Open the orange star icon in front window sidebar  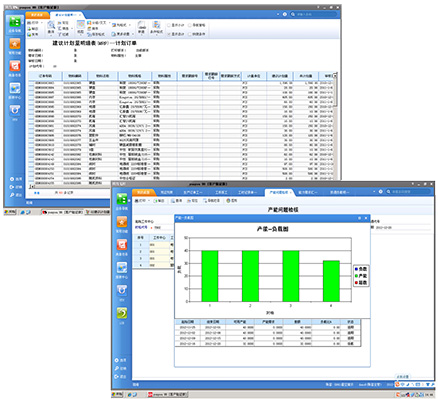122,222
